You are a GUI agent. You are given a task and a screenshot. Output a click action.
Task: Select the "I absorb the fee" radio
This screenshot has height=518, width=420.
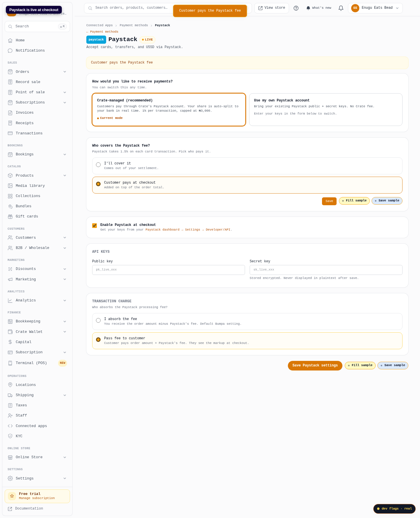pyautogui.click(x=98, y=320)
